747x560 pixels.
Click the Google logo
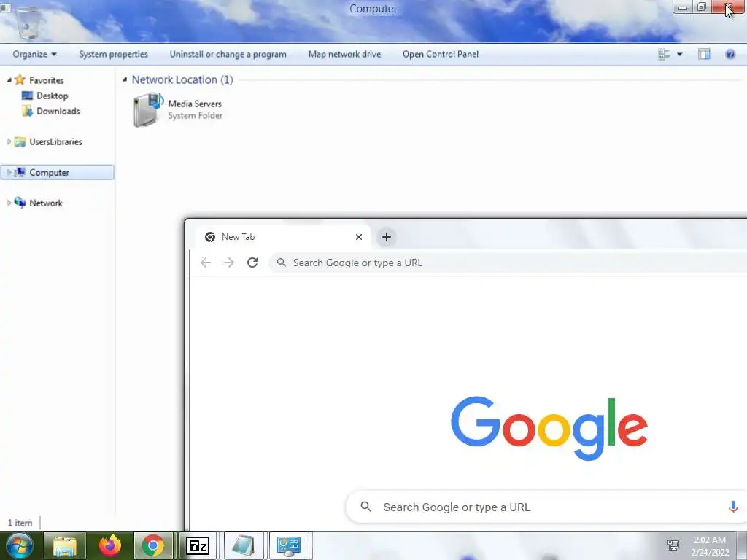point(549,428)
